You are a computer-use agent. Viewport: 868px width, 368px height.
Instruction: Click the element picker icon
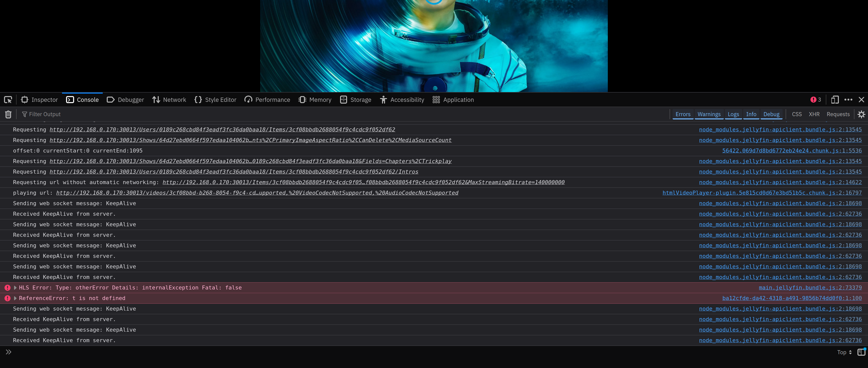click(8, 100)
